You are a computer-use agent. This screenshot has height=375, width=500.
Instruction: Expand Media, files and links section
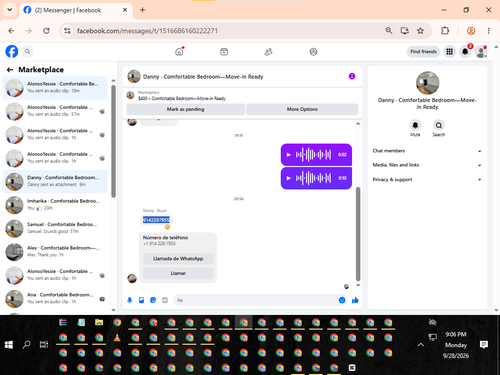point(427,165)
